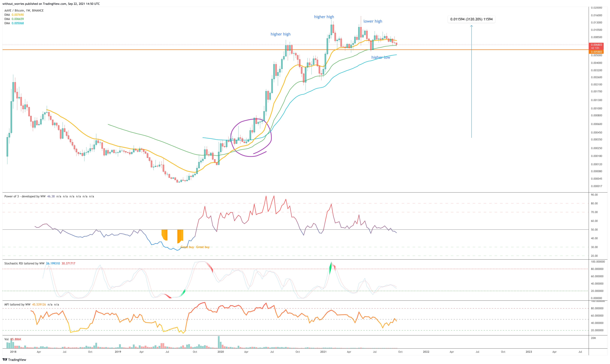Click the 0.000250 price axis label

(x=596, y=148)
